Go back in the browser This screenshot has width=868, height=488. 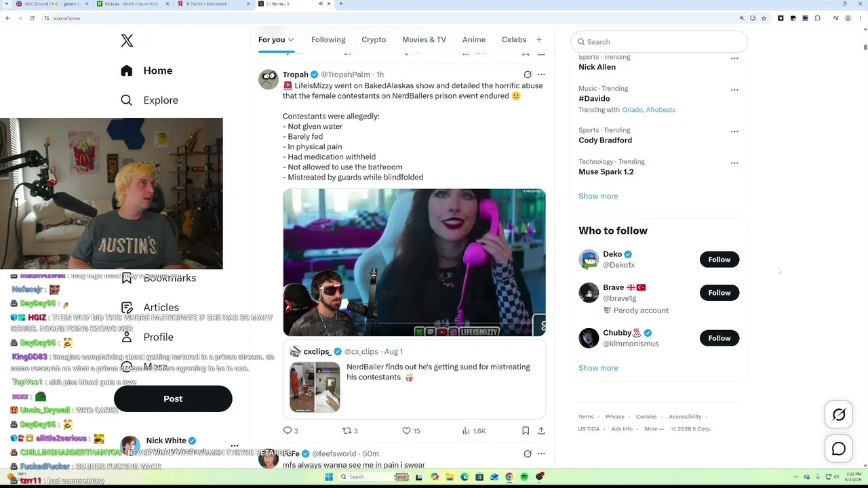point(8,18)
